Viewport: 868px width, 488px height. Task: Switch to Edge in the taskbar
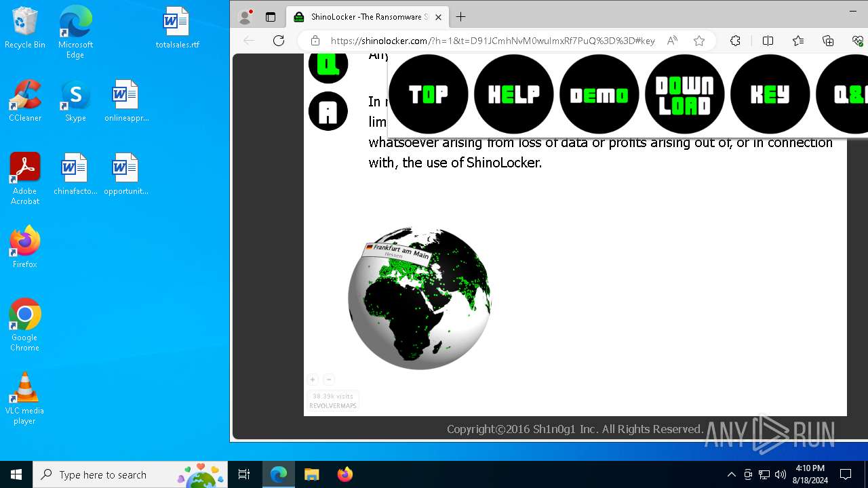point(279,474)
